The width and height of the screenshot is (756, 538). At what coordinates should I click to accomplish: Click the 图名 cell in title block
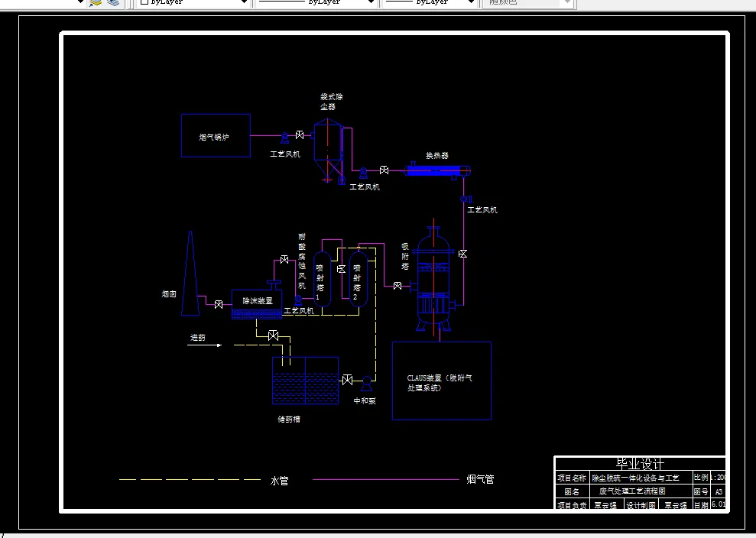click(571, 491)
